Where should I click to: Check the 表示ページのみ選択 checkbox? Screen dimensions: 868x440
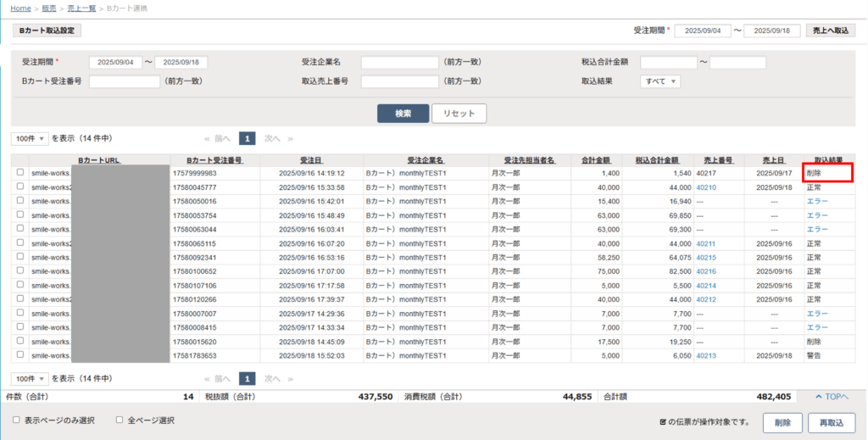click(17, 420)
